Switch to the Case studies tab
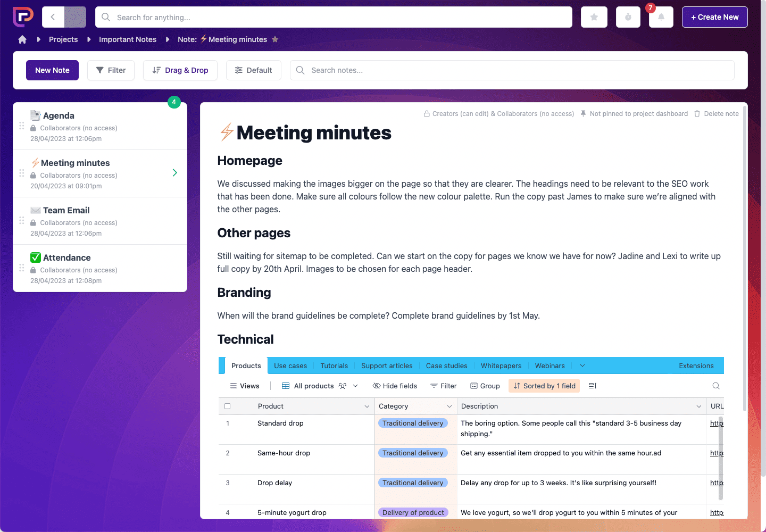Image resolution: width=766 pixels, height=532 pixels. coord(446,365)
